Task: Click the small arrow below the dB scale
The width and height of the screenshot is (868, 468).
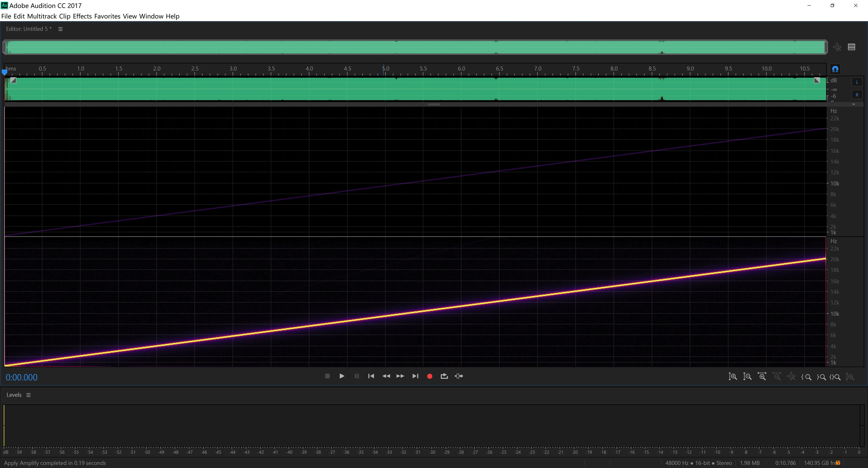Action: tap(854, 104)
